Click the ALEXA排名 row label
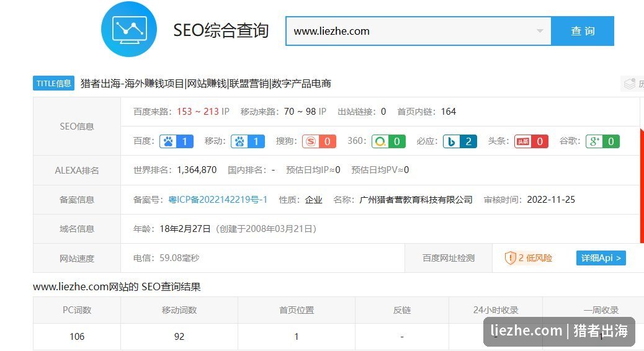 click(x=77, y=171)
